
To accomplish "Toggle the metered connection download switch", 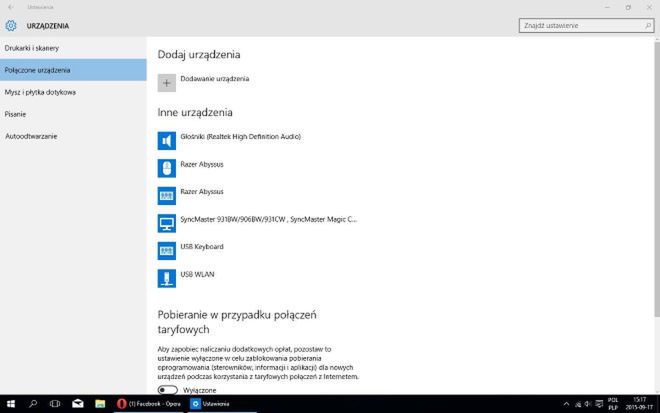I will (x=168, y=390).
